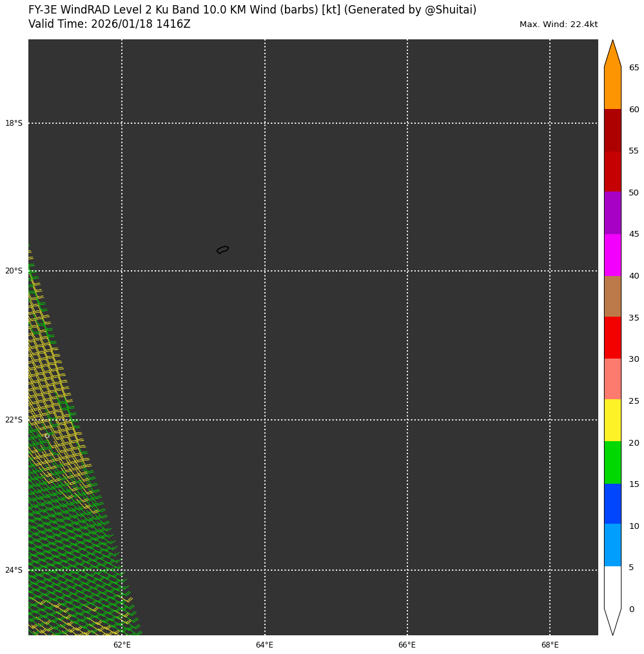Click the 68°E longitude axis label
The height and width of the screenshot is (654, 644).
[550, 645]
